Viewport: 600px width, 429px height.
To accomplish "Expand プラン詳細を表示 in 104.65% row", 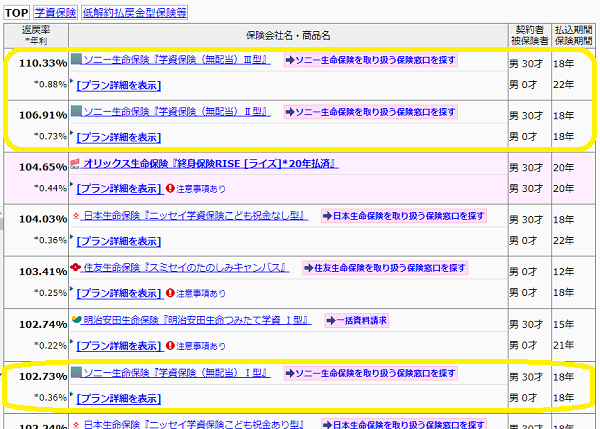I will tap(119, 189).
